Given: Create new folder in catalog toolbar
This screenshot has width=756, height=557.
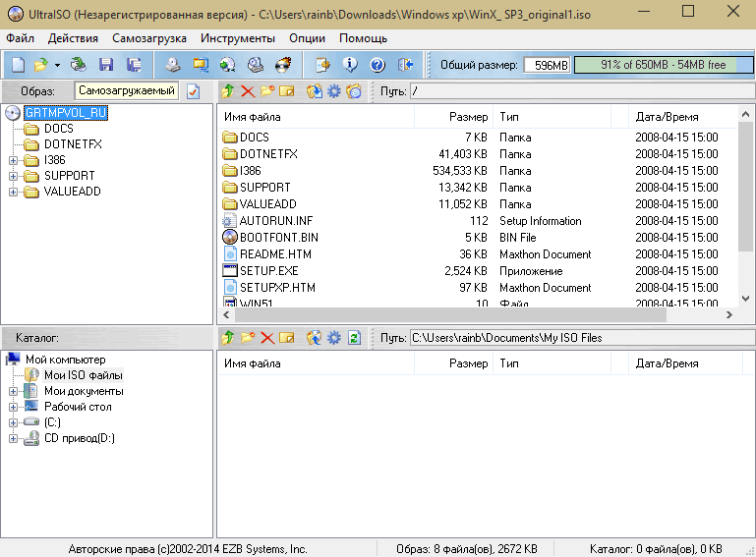Looking at the screenshot, I should pos(248,338).
